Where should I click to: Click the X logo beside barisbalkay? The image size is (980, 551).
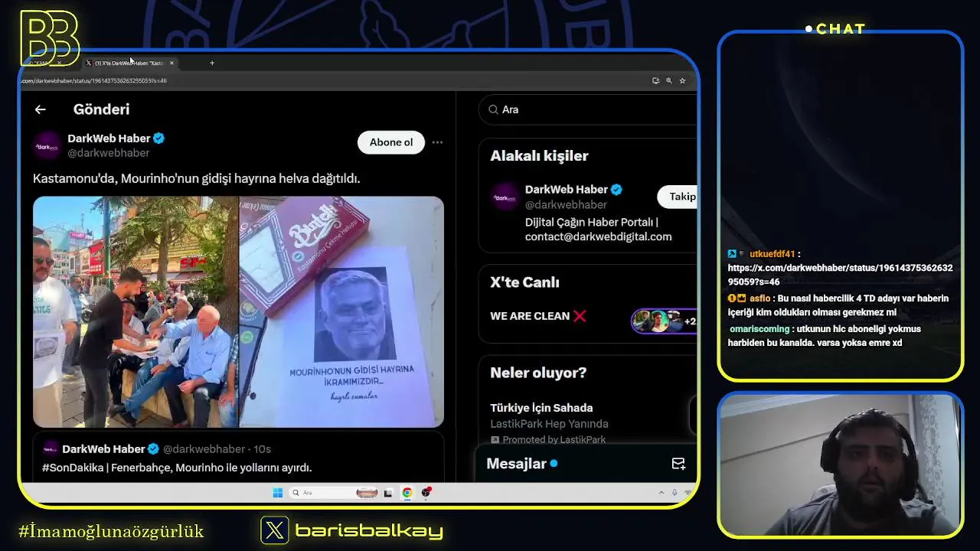pyautogui.click(x=275, y=530)
